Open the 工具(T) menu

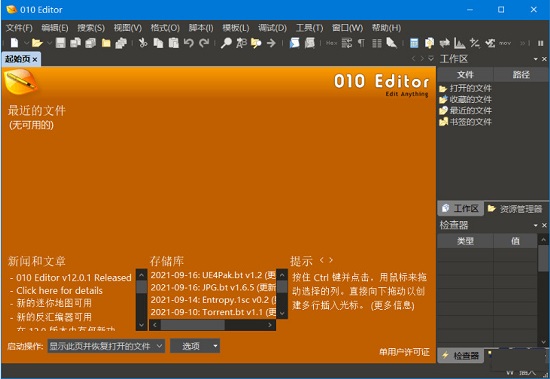coord(309,28)
